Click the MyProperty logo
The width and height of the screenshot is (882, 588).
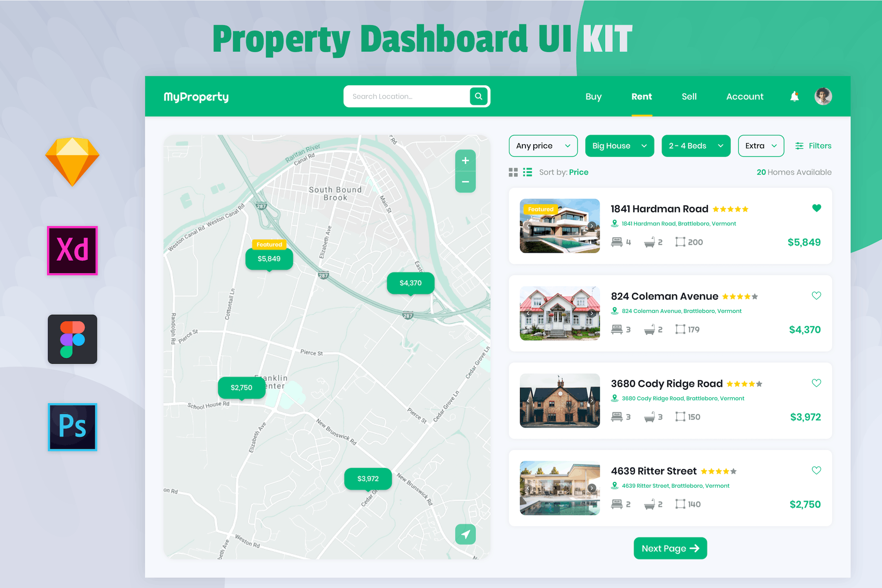click(x=196, y=97)
